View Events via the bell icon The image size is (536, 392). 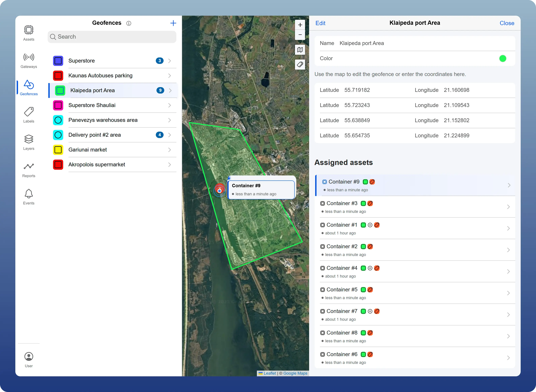(28, 196)
